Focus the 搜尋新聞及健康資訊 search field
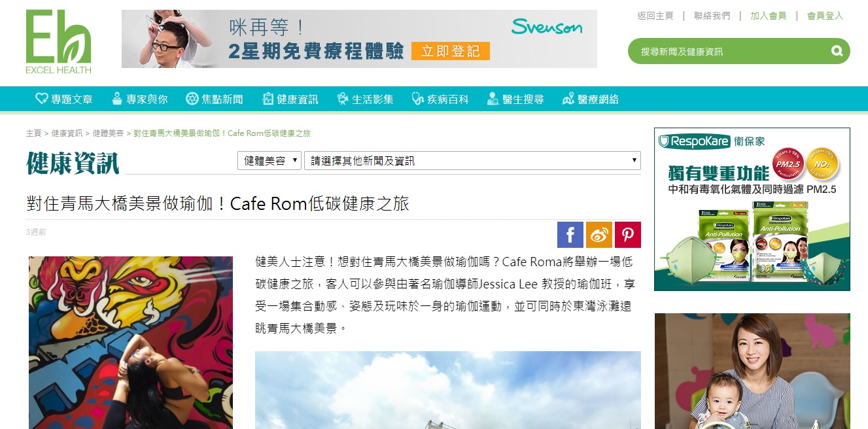868x429 pixels. (726, 51)
